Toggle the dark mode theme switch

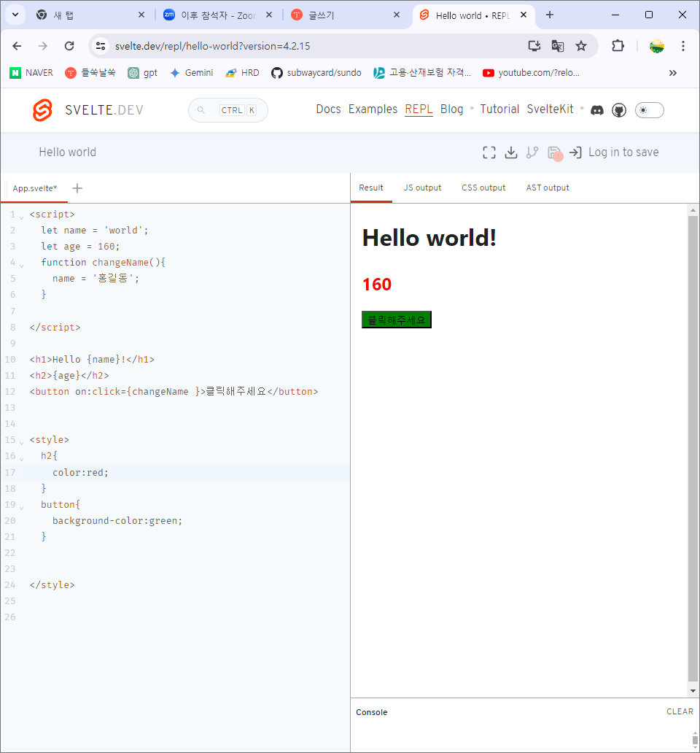point(649,110)
